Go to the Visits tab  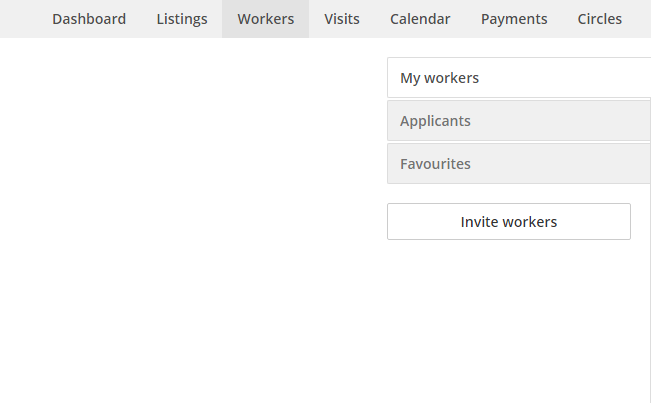tap(342, 19)
